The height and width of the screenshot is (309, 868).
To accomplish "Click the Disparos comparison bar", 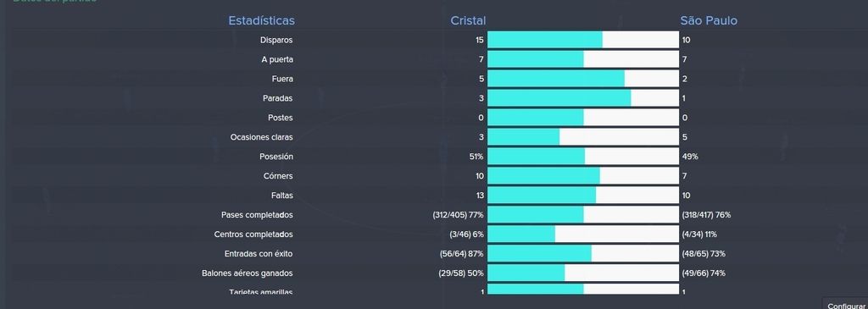I will (x=583, y=40).
